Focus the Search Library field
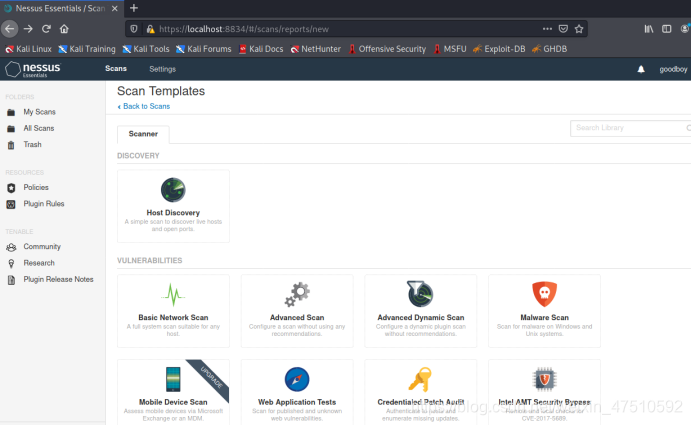The image size is (692, 425). click(630, 128)
